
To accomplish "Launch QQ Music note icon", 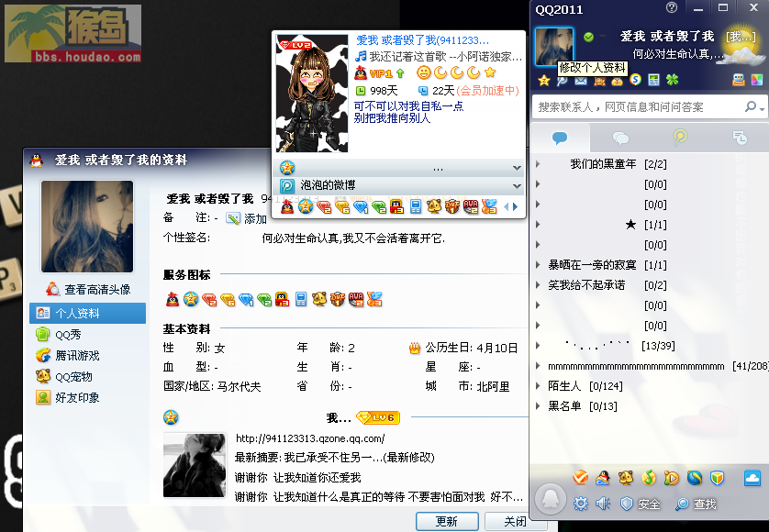I will [x=649, y=477].
